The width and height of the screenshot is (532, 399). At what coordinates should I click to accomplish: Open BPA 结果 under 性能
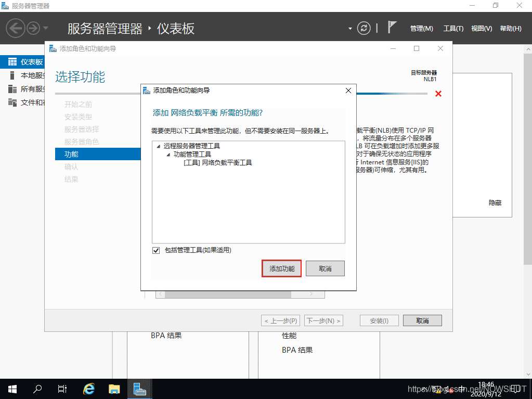tap(297, 350)
